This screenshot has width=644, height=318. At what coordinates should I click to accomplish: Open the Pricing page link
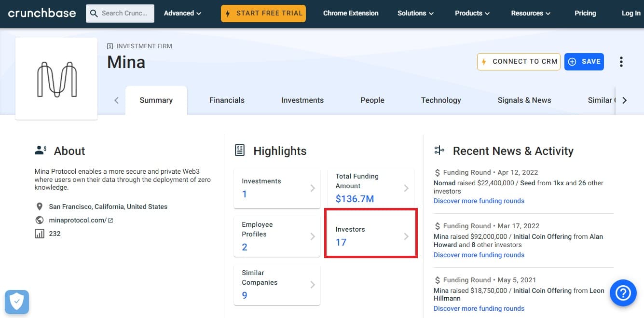point(585,13)
